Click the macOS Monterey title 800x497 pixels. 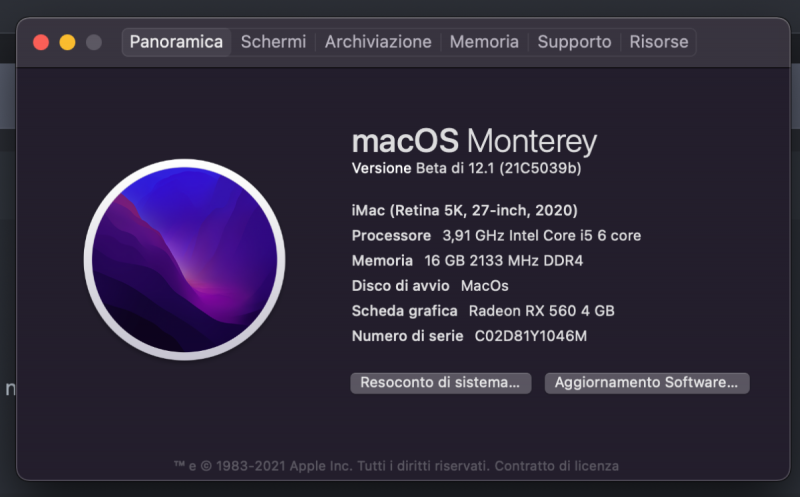[x=474, y=141]
